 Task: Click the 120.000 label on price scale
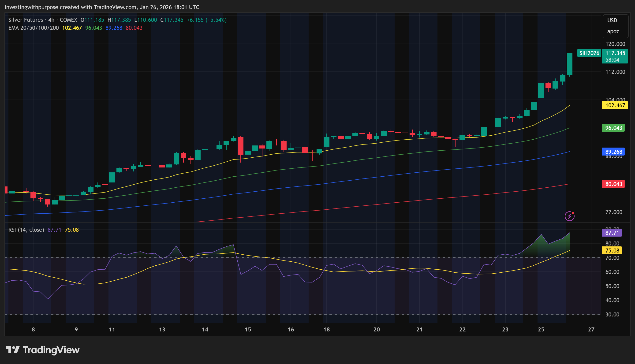click(615, 44)
